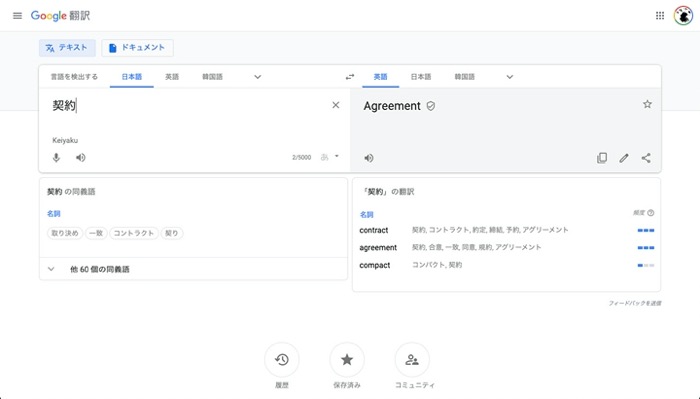Select 英語 as source language
The height and width of the screenshot is (399, 700).
(172, 77)
